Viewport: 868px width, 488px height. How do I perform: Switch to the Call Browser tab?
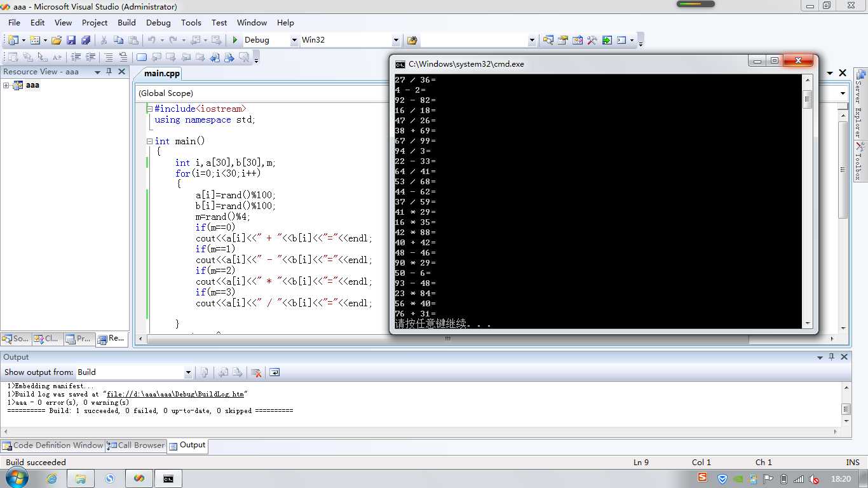coord(136,445)
